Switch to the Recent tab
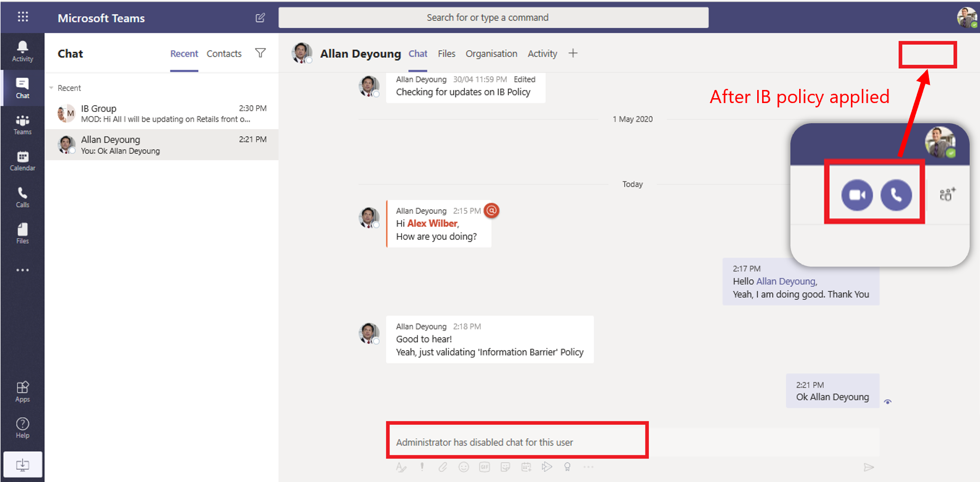Image resolution: width=980 pixels, height=482 pixels. 184,53
